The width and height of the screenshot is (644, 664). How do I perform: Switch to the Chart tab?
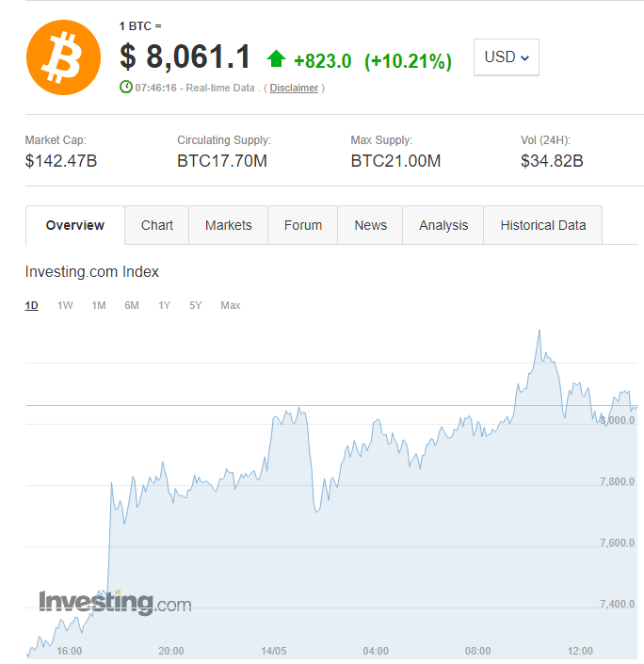click(157, 225)
